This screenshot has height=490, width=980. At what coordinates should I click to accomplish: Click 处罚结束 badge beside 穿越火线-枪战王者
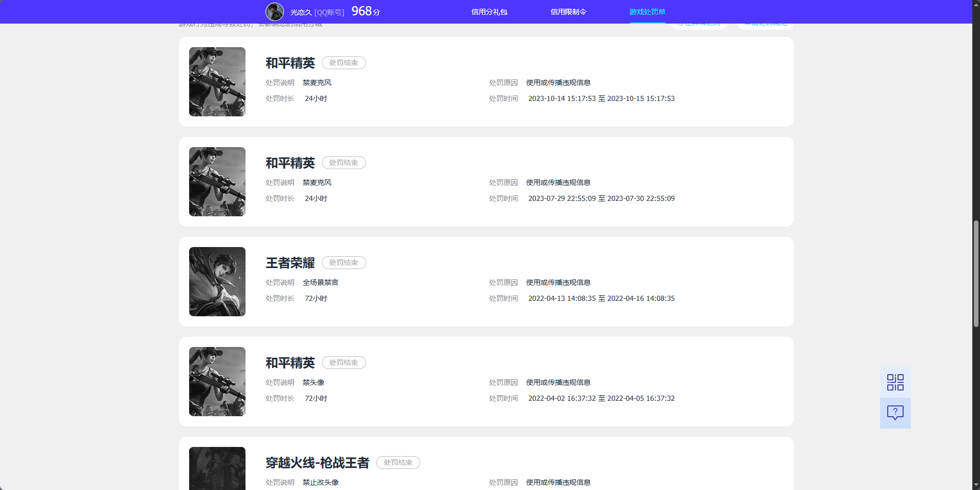point(398,462)
